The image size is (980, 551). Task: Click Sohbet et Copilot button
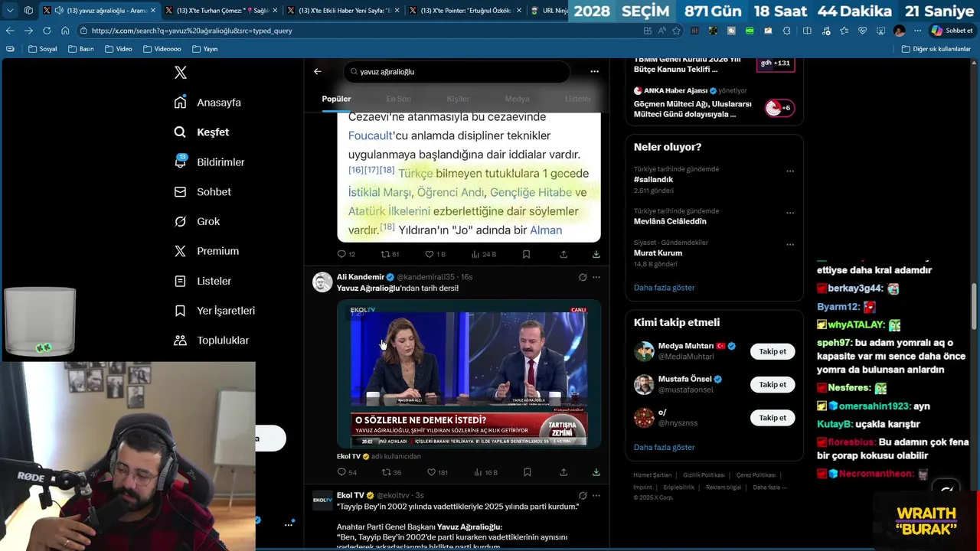pyautogui.click(x=951, y=31)
